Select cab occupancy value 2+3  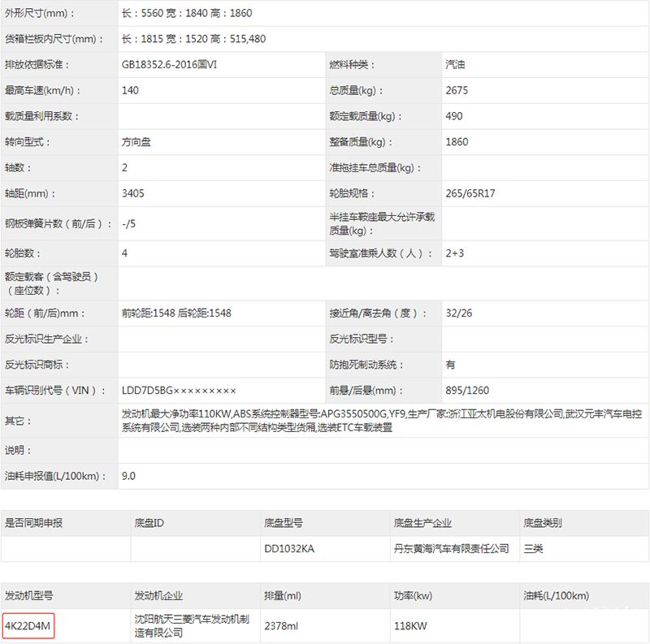455,253
